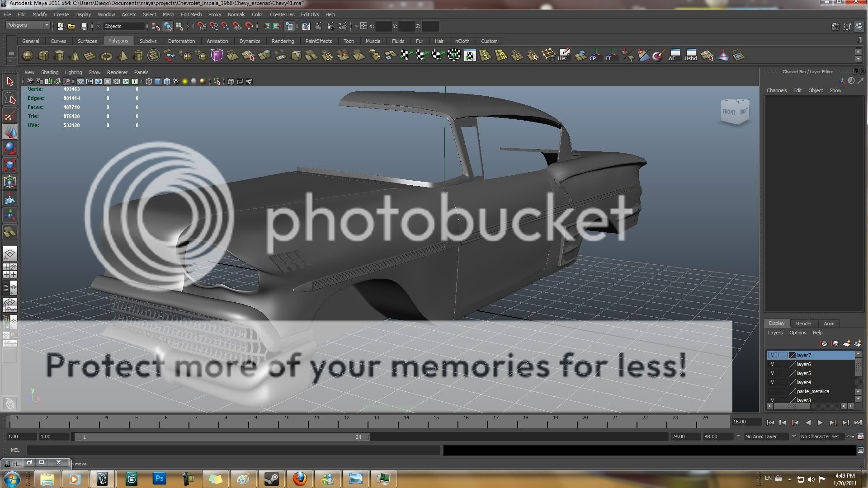Open the Edit Mesh menu
Screen dimensions: 868x488
pyautogui.click(x=191, y=14)
